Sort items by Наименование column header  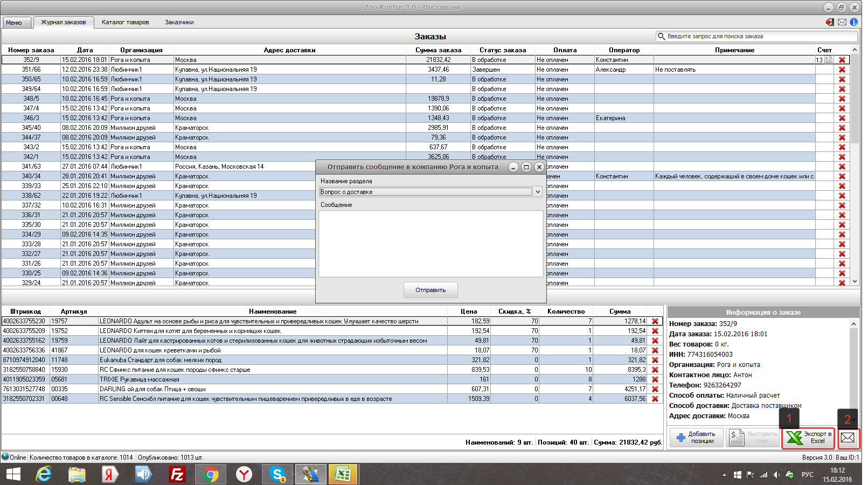click(x=273, y=311)
